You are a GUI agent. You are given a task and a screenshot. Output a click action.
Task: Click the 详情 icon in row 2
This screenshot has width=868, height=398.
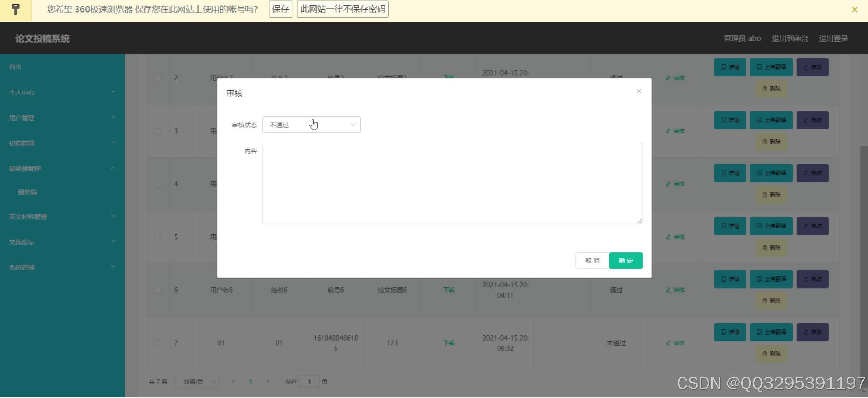click(x=730, y=66)
